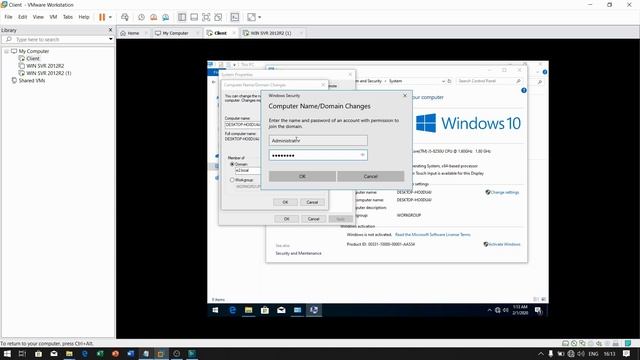Click the stretch guest display icon

[x=251, y=17]
